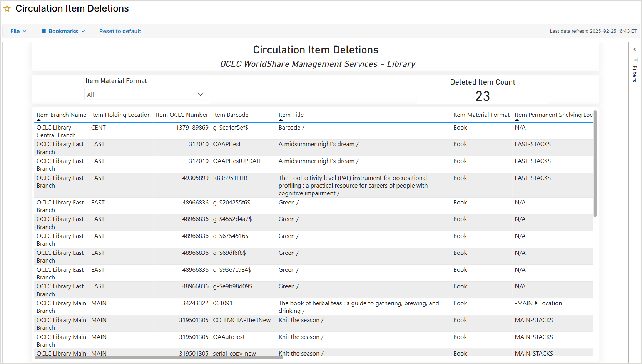Toggle sorting by Item OCLC Number column
This screenshot has width=642, height=364.
coord(182,115)
